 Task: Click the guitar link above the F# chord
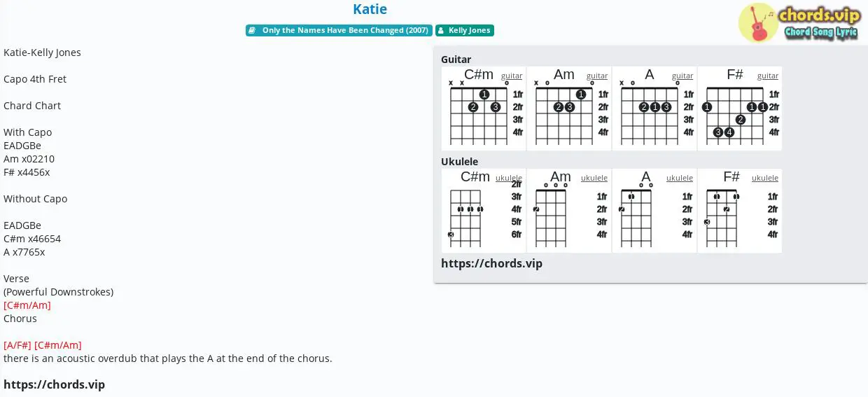click(768, 76)
